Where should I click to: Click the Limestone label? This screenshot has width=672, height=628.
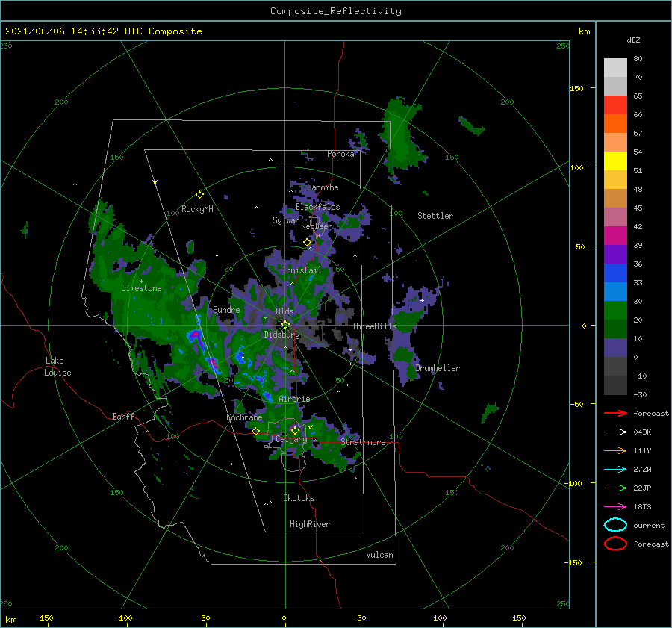coord(141,288)
